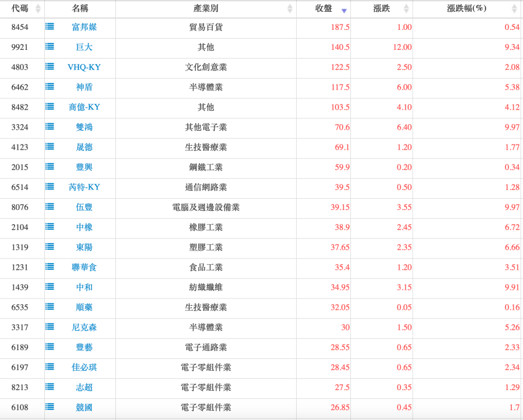523x420 pixels.
Task: Sort by 產業別 using its sort arrows
Action: tap(289, 9)
